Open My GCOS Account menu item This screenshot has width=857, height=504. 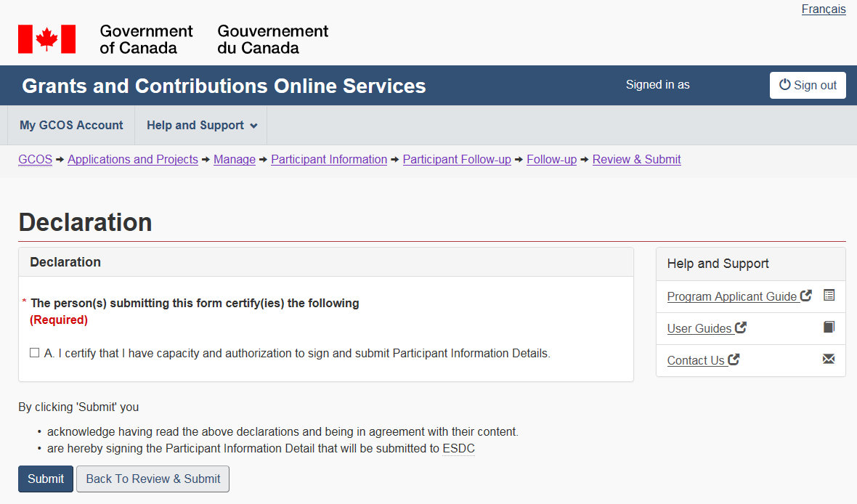coord(71,126)
